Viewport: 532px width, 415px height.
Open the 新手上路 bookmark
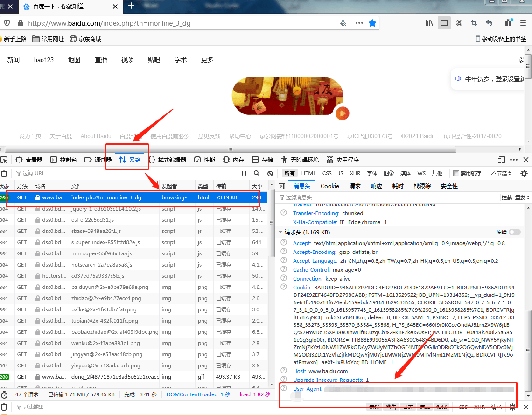[x=13, y=39]
